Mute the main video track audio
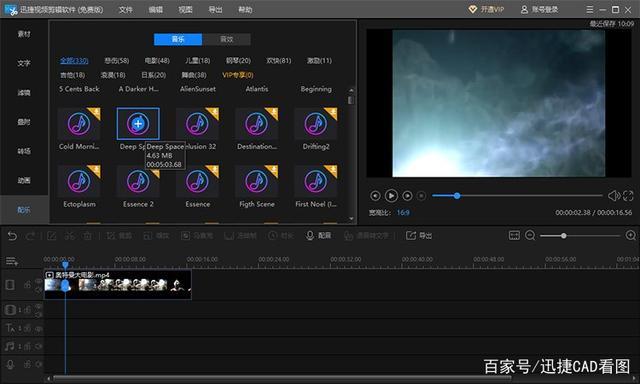The image size is (640, 384). click(x=38, y=289)
